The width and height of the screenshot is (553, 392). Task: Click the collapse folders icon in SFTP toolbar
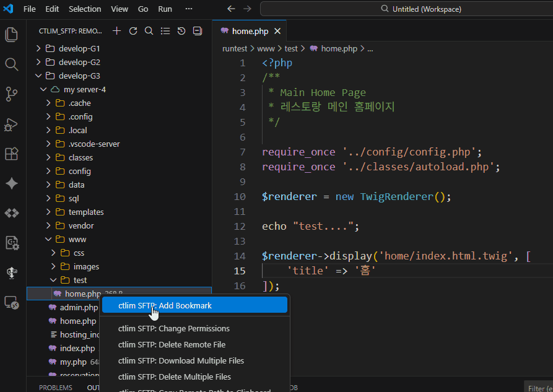197,30
